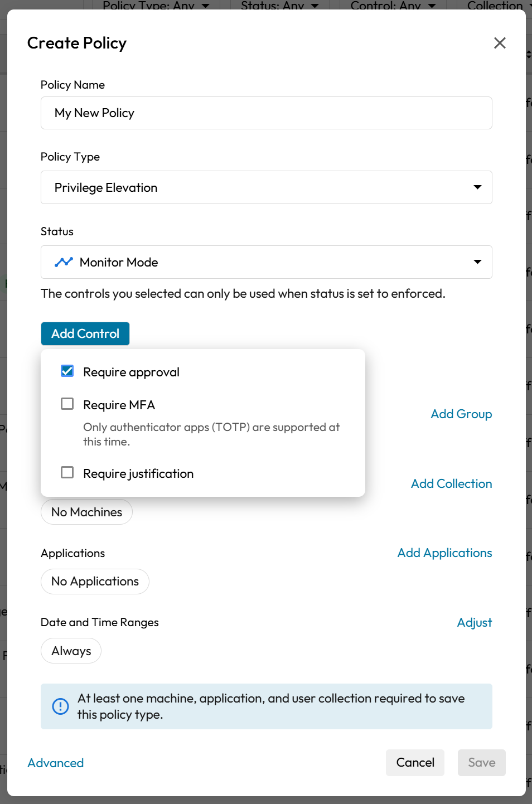
Task: Cancel the policy creation
Action: click(x=415, y=762)
